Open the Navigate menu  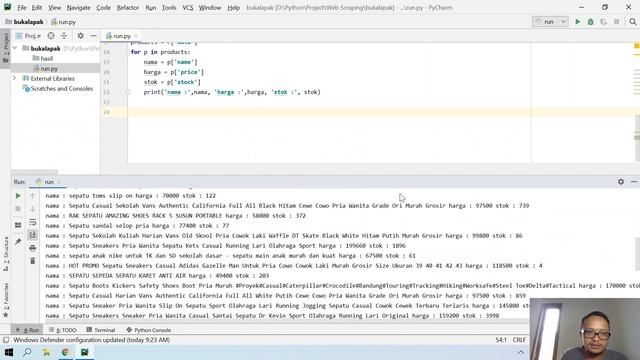coord(78,7)
